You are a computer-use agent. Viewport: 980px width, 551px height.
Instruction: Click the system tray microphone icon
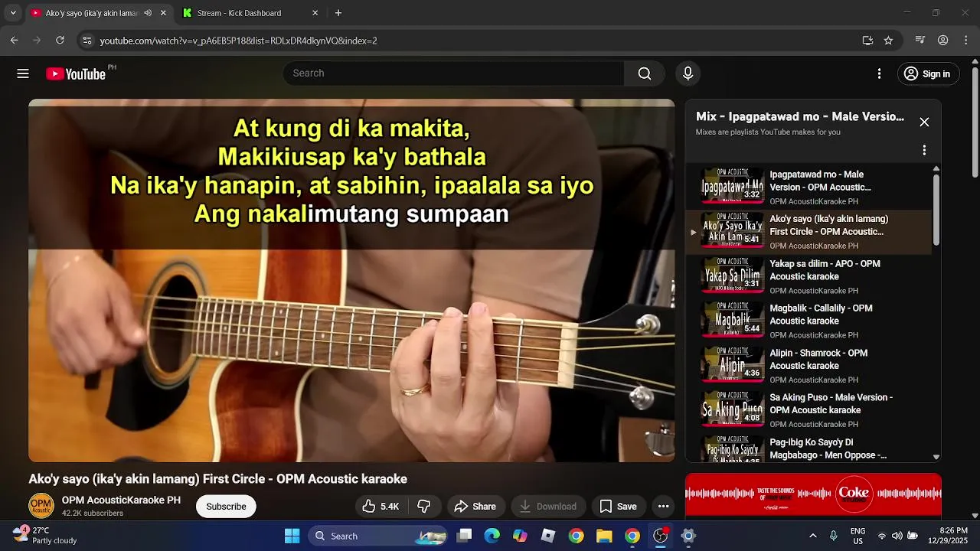[x=833, y=536]
